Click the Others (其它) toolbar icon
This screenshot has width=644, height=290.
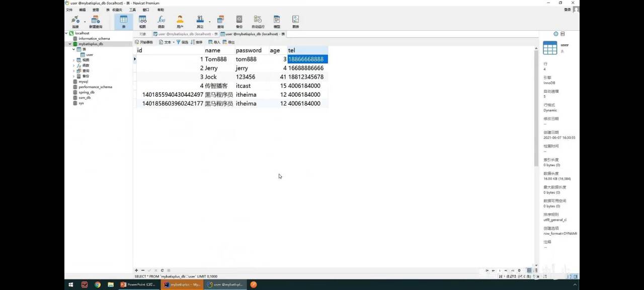pyautogui.click(x=200, y=21)
